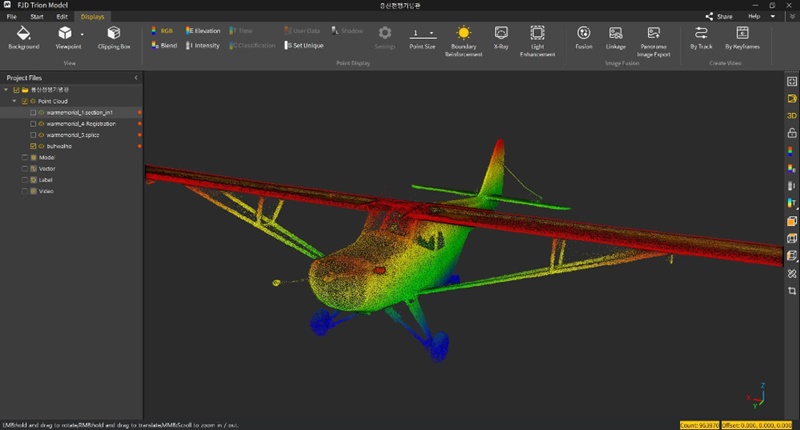Uncheck the buhwalho point cloud checkbox
Viewport: 800px width, 430px height.
[x=33, y=146]
